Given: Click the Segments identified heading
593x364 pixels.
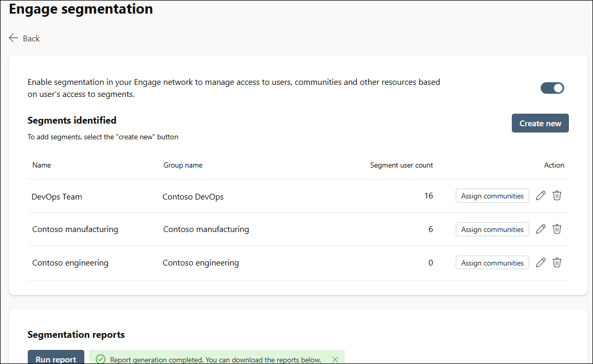Looking at the screenshot, I should pos(72,120).
